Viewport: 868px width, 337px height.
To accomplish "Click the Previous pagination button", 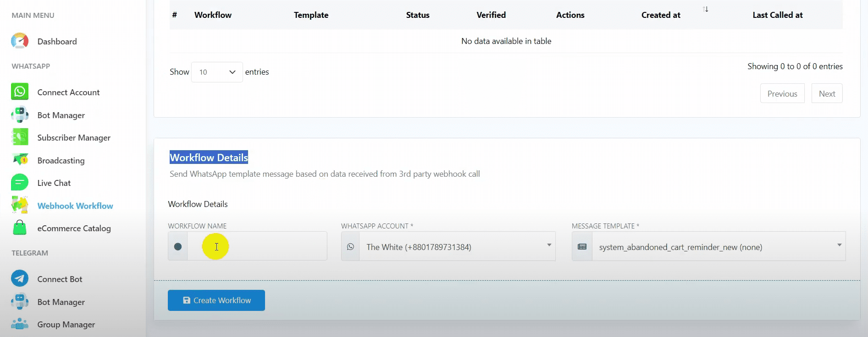I will (x=782, y=93).
